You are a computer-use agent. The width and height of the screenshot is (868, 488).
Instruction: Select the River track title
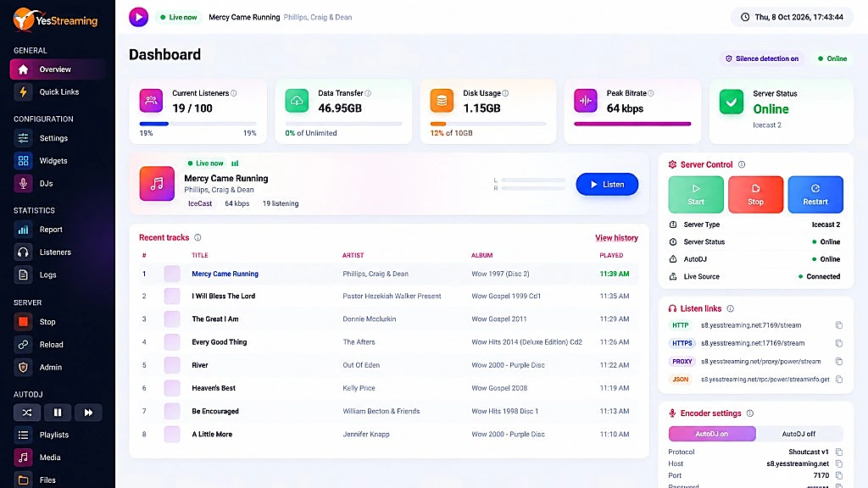point(200,365)
